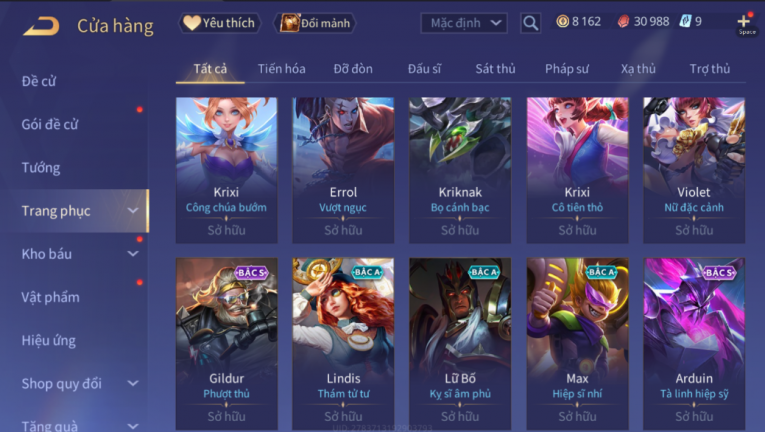Select the Tiến hóa tab
Viewport: 765px width, 432px height.
(282, 69)
